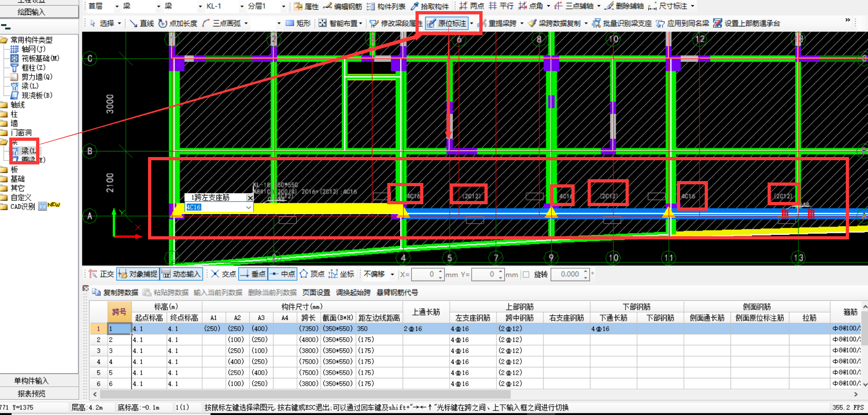Click 复制跨数据 copy span data icon
Screen dimensions: 868x415
point(96,292)
